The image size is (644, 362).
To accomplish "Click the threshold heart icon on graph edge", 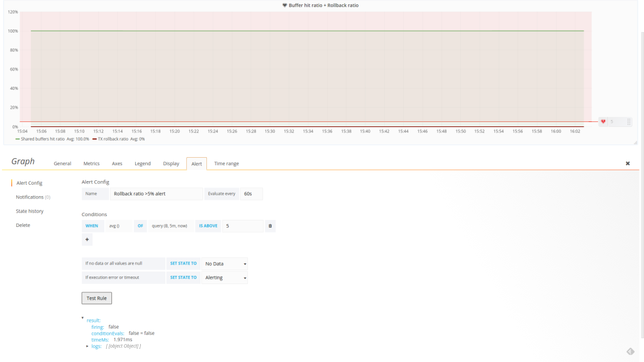I will (x=602, y=121).
